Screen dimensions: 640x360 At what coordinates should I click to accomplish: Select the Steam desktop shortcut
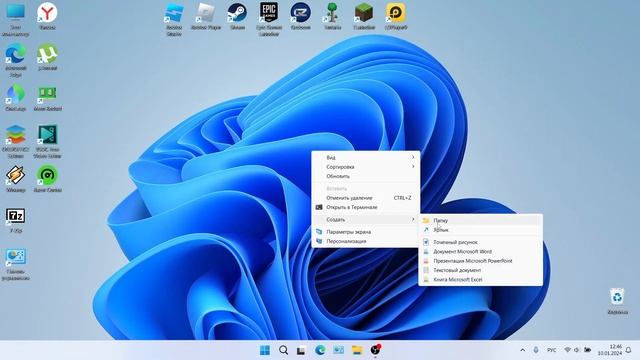[237, 16]
